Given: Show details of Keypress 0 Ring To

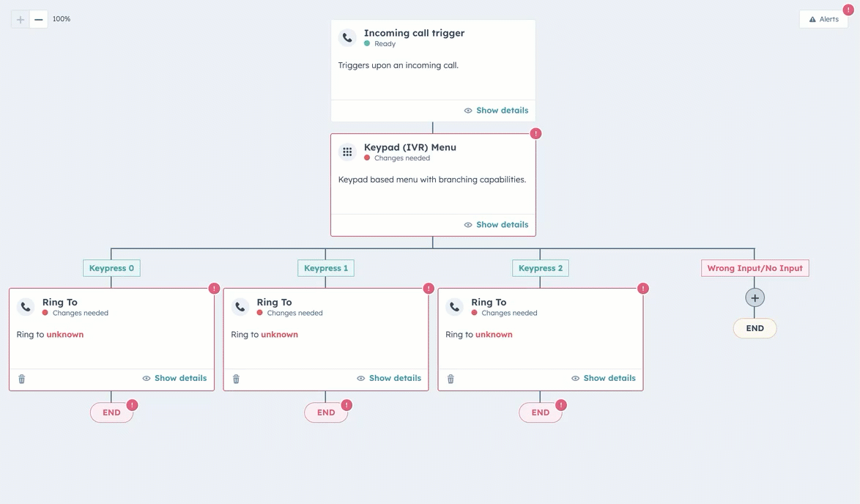Looking at the screenshot, I should click(x=174, y=378).
